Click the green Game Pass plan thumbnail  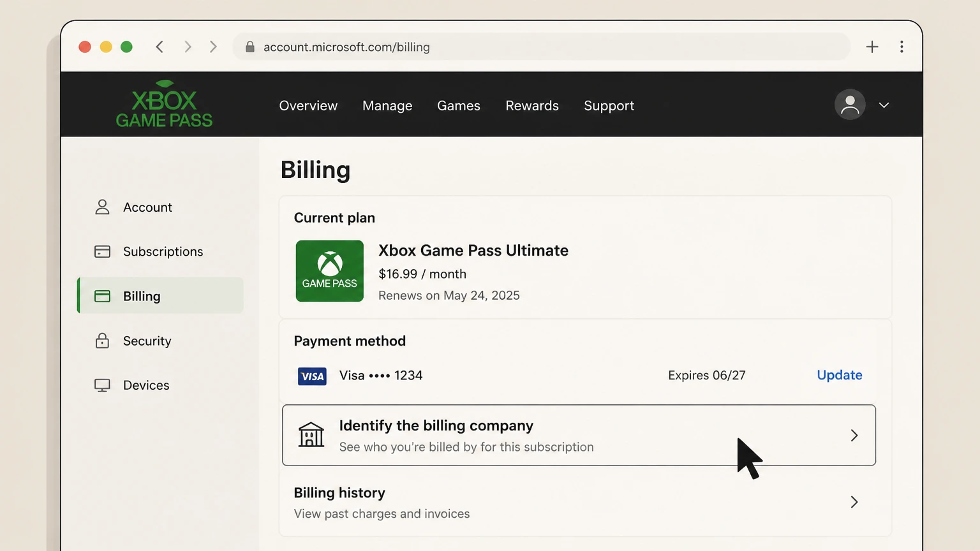(329, 271)
